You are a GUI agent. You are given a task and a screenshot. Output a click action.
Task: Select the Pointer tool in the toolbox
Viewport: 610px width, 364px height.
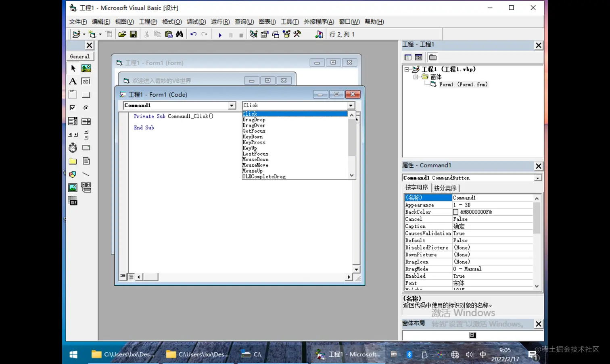click(73, 68)
